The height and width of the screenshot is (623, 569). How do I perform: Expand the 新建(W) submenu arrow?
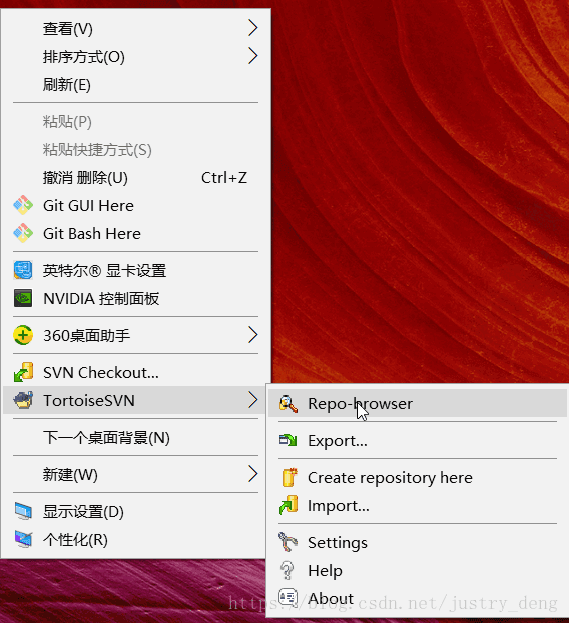(253, 474)
